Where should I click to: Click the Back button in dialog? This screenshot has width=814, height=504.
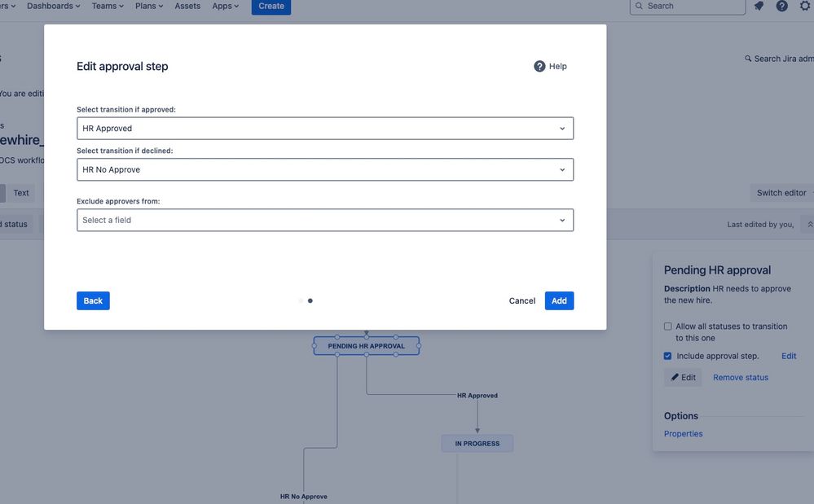pyautogui.click(x=93, y=300)
